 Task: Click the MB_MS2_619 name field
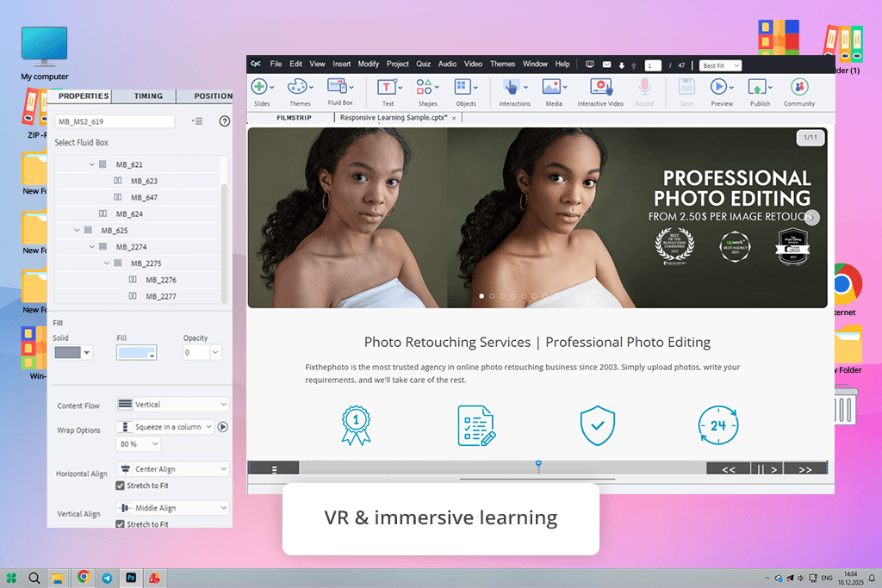click(115, 121)
